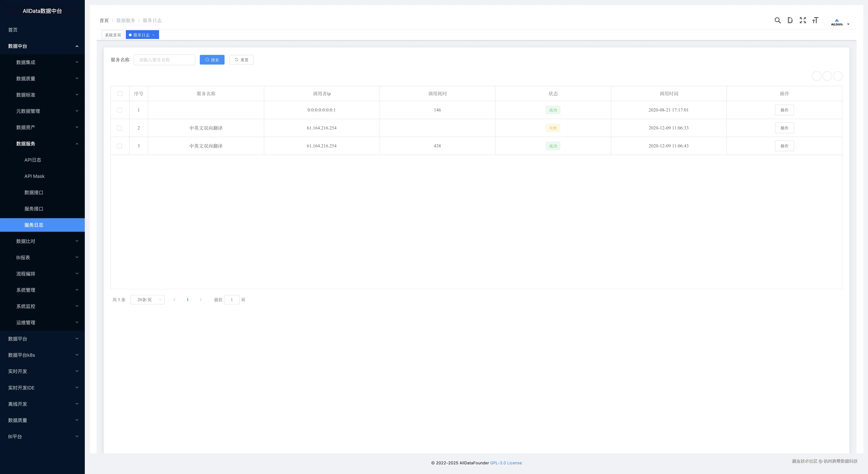Click the AllData avatar logo
Image resolution: width=868 pixels, height=474 pixels.
click(836, 22)
